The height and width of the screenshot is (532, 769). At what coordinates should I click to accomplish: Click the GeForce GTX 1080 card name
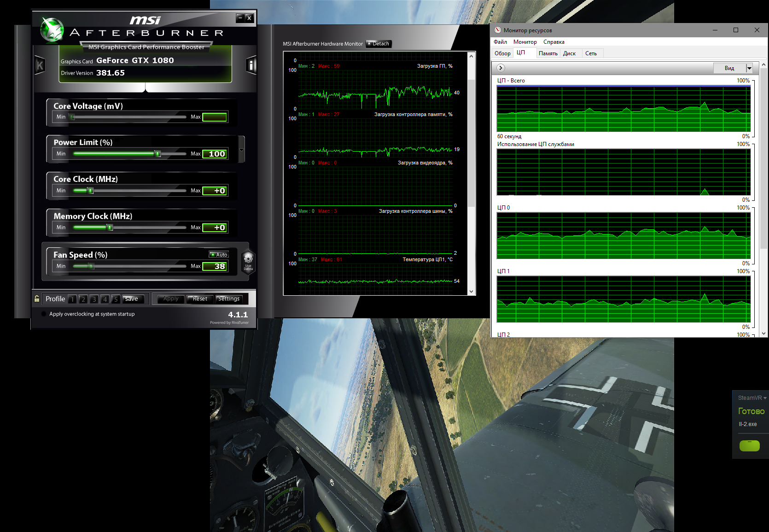coord(135,60)
